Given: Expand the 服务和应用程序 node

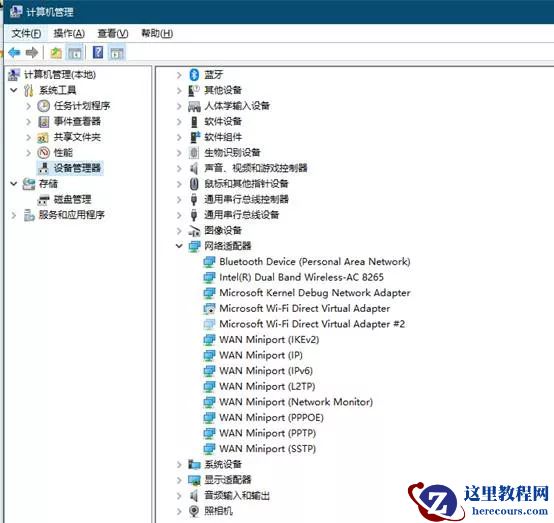Looking at the screenshot, I should coord(14,215).
